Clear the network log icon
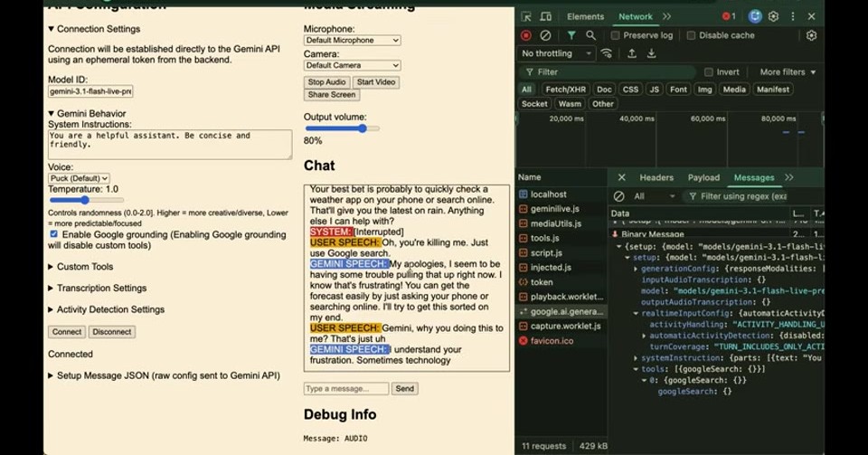This screenshot has width=868, height=455. 545,35
